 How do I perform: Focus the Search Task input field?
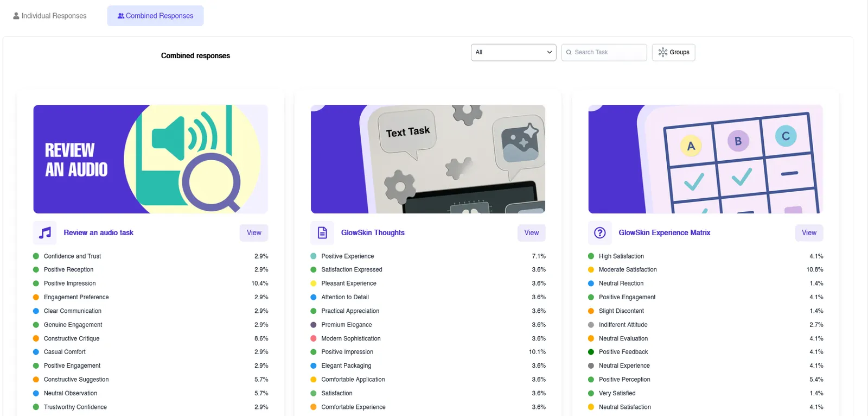(604, 52)
